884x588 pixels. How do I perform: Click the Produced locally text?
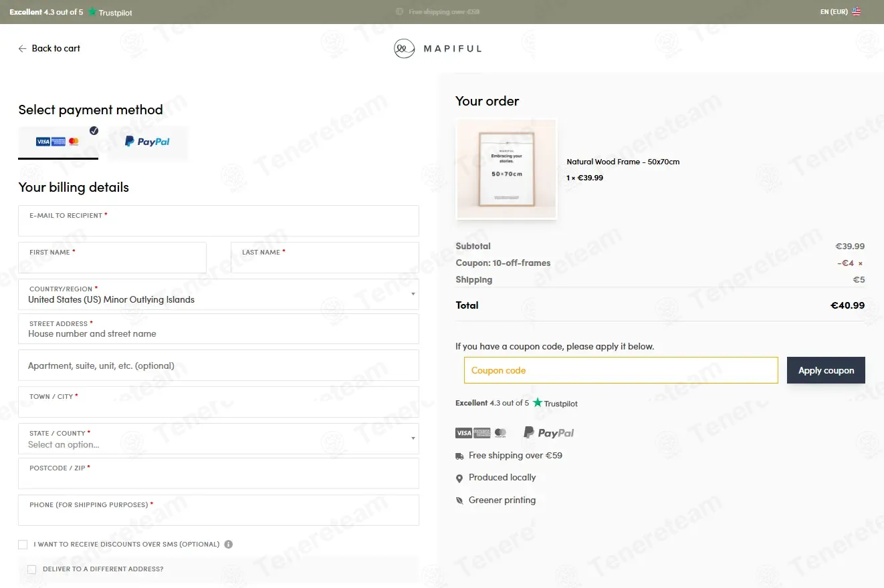[502, 478]
